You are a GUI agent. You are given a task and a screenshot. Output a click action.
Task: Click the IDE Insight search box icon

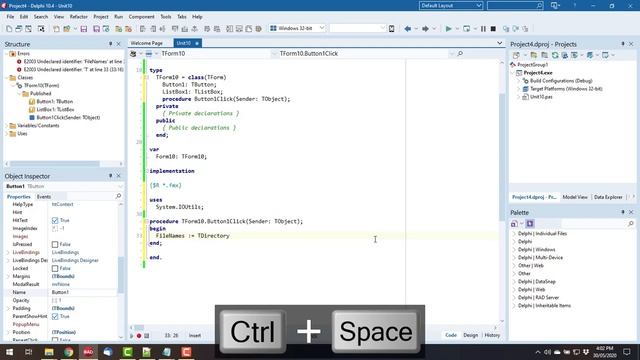(539, 6)
